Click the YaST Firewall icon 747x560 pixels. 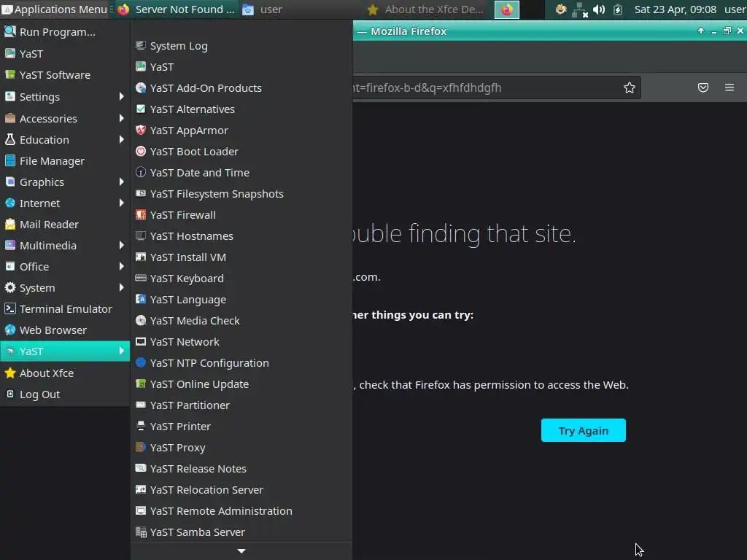141,215
